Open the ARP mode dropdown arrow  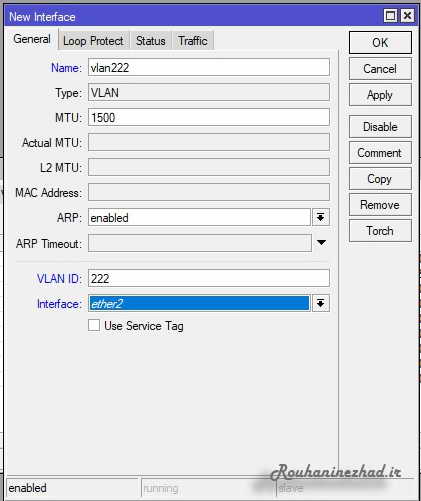pyautogui.click(x=321, y=218)
